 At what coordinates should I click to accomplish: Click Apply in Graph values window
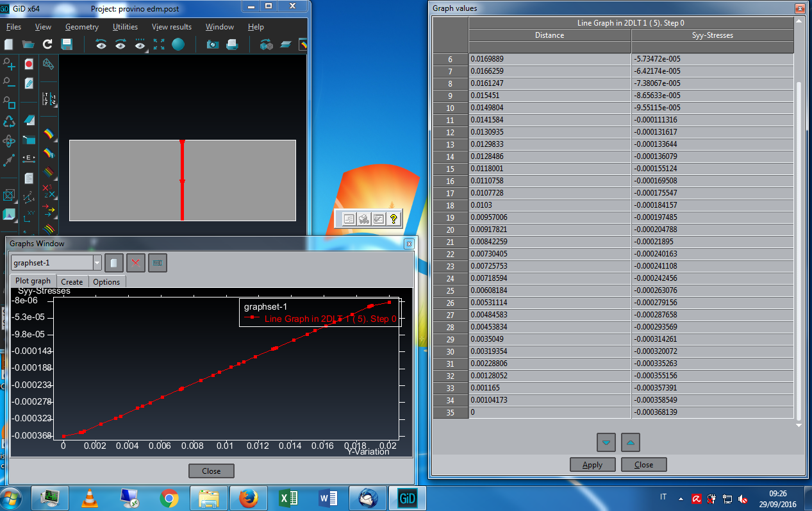pos(592,465)
